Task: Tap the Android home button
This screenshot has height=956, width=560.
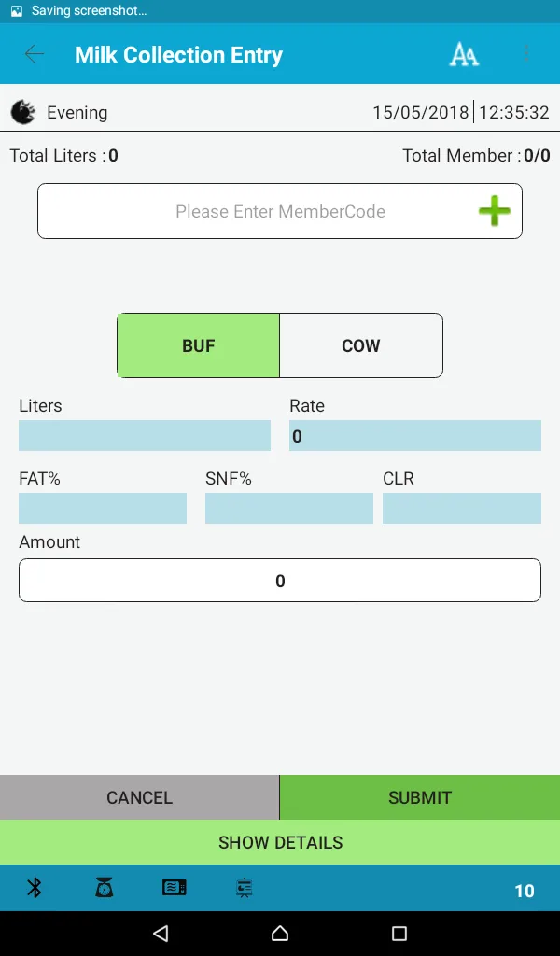Action: point(280,933)
